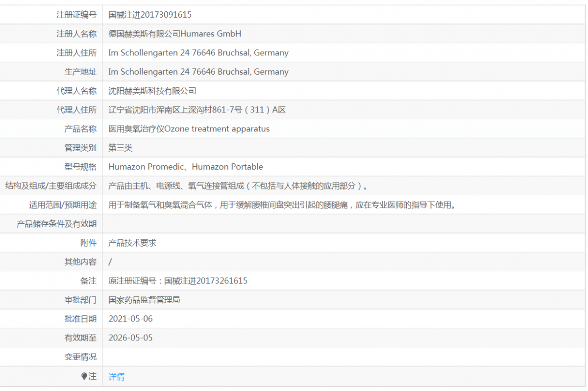Select the management class value 第三类

point(121,148)
